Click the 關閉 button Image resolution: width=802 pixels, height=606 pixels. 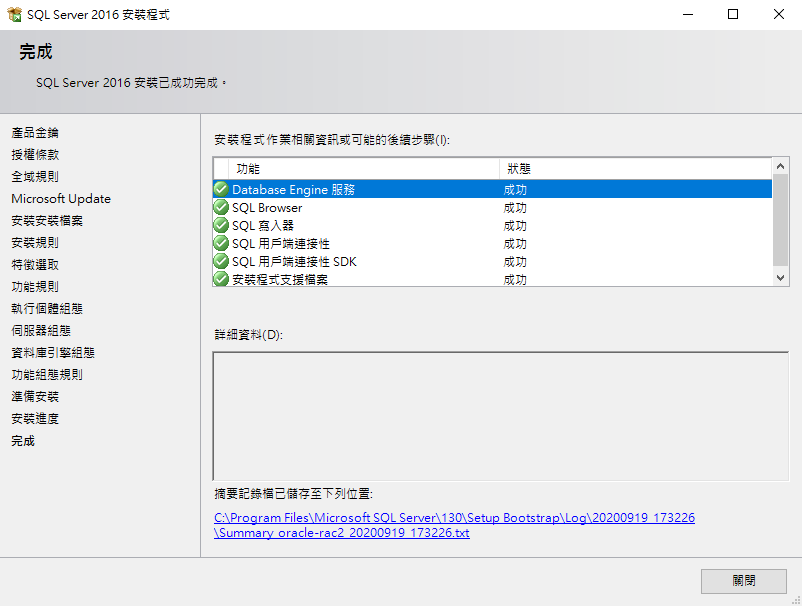click(744, 581)
